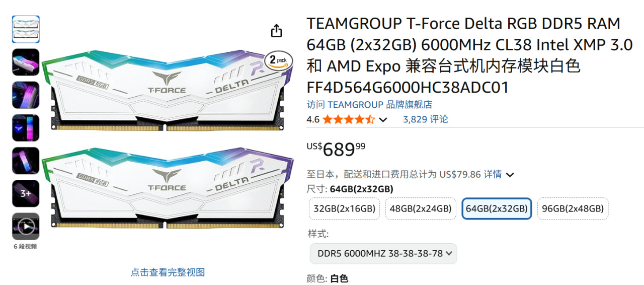This screenshot has height=285, width=644.
Task: Click the share icon above the product image
Action: 276,31
